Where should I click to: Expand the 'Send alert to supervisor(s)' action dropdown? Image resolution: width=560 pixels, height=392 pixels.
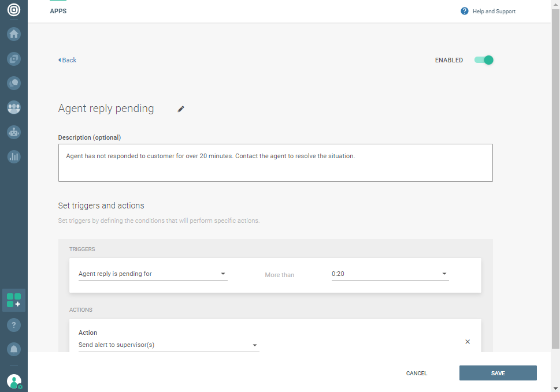168,345
